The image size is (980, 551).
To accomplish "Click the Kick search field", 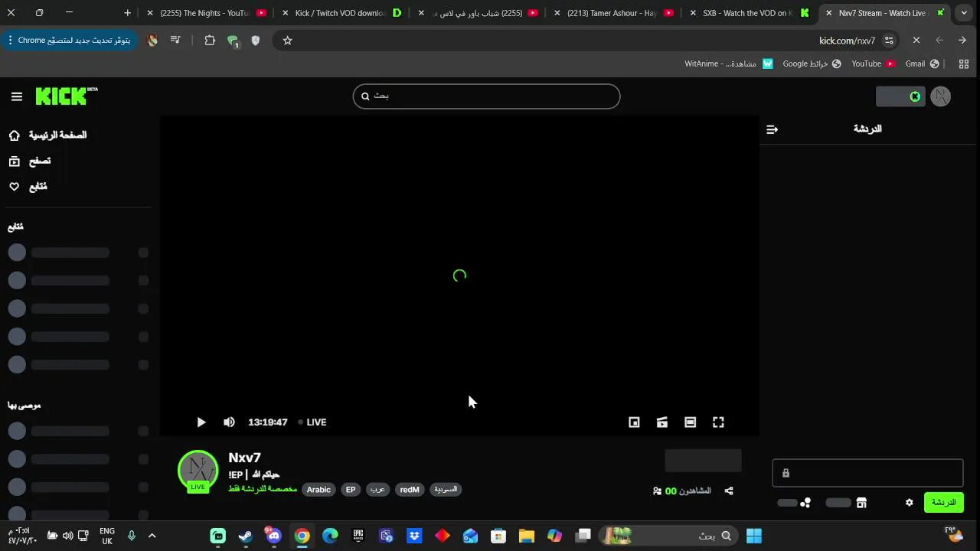I will [x=486, y=96].
